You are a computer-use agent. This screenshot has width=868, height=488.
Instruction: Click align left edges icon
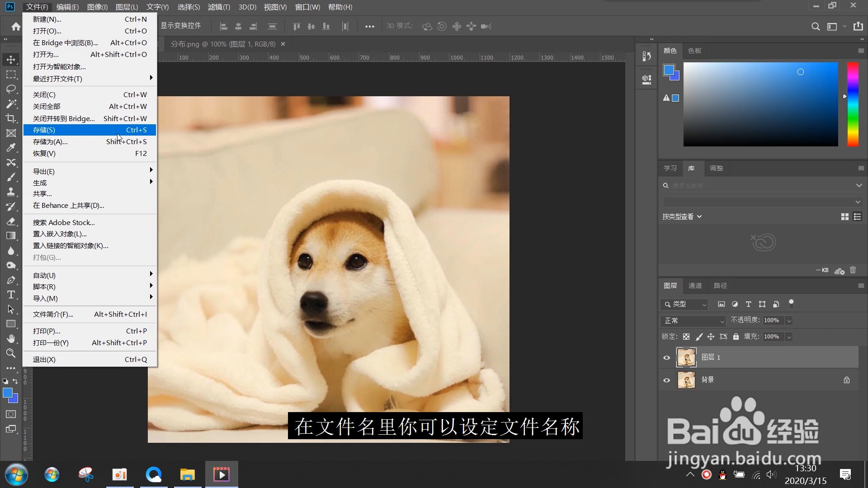pyautogui.click(x=223, y=26)
